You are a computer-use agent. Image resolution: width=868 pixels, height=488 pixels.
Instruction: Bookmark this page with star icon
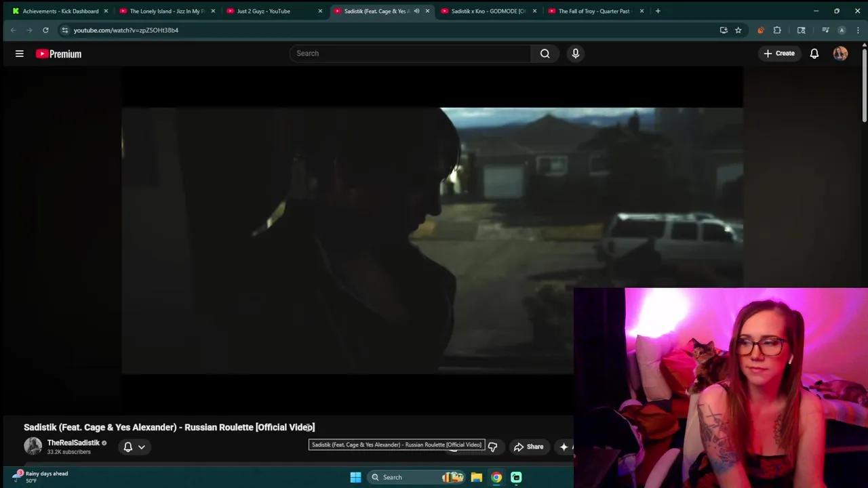click(738, 30)
